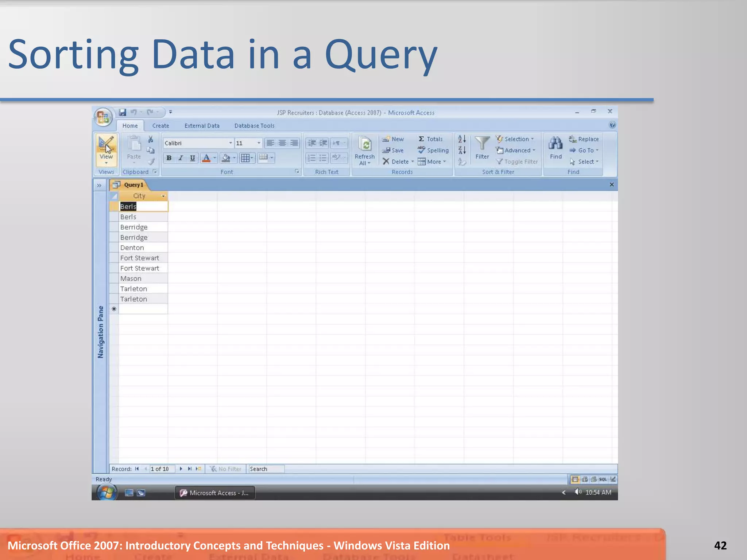Click the Clear All Sorts icon
The height and width of the screenshot is (560, 747).
click(462, 162)
